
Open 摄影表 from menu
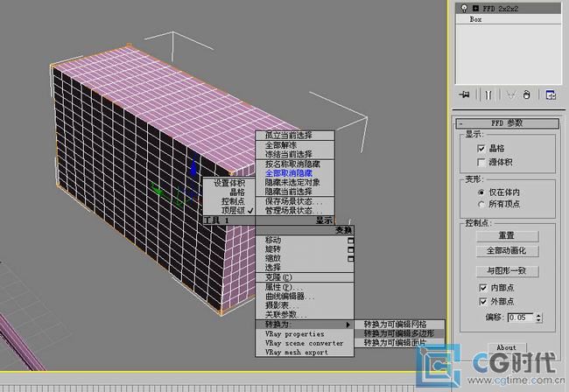(305, 305)
